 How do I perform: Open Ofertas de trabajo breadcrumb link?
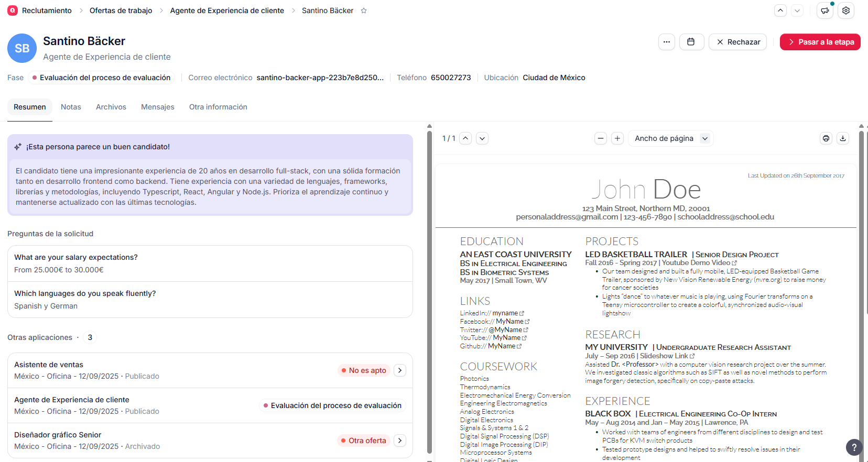(x=121, y=10)
